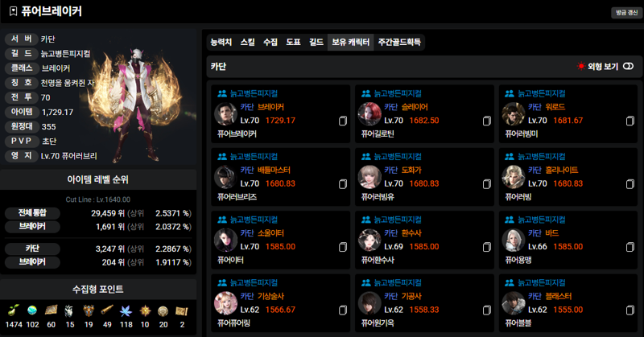
Task: Click copy icon on 퓨어길로틴 card
Action: point(487,121)
